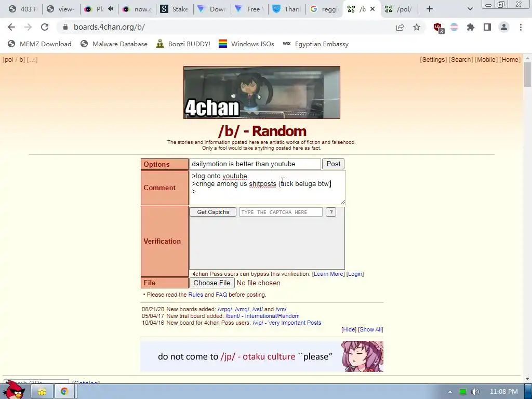Go forward using the arrow button
Screen dimensions: 532x399
pyautogui.click(x=28, y=27)
